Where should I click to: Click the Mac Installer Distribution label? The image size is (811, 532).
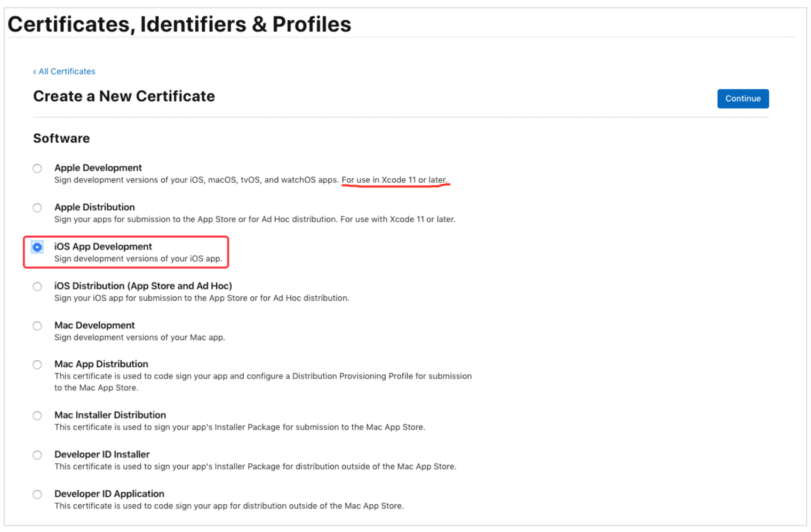110,415
